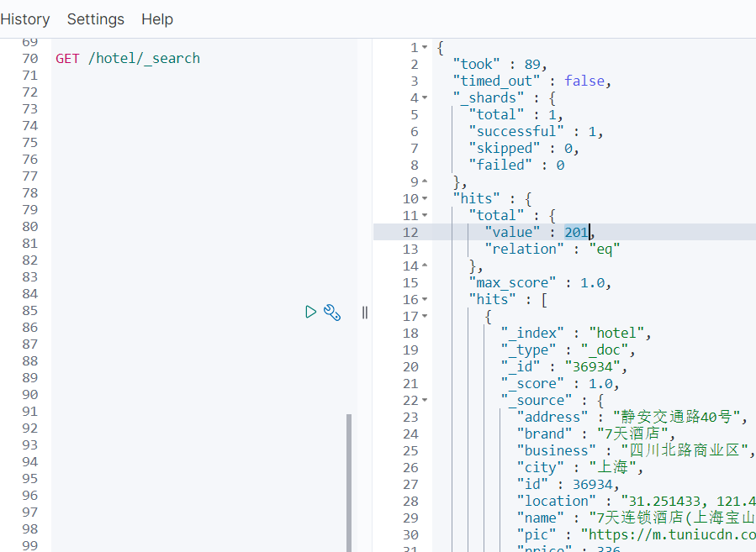Collapse first hit object at line 17
Image resolution: width=756 pixels, height=552 pixels.
click(x=425, y=316)
